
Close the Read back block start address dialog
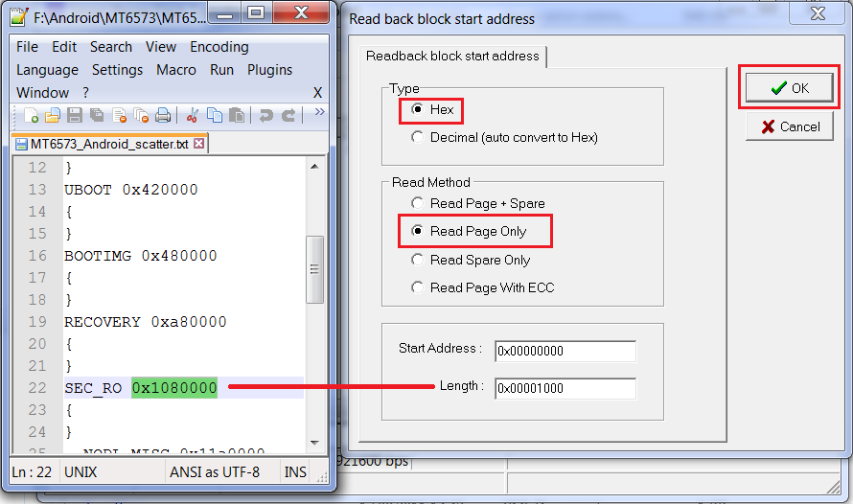coord(818,13)
